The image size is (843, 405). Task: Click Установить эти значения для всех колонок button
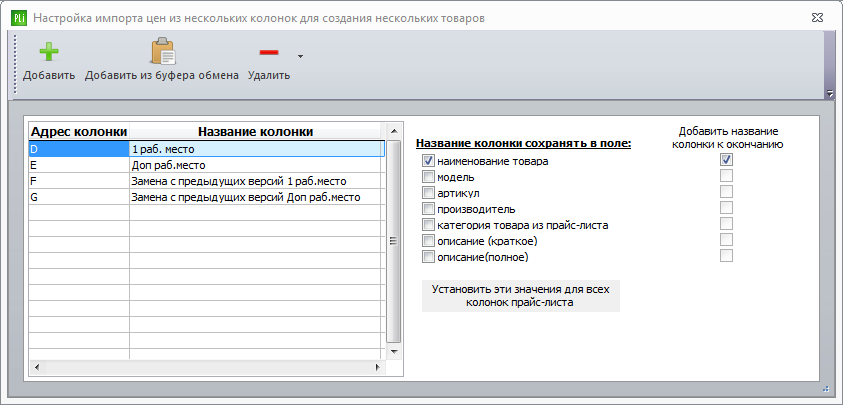coord(520,295)
